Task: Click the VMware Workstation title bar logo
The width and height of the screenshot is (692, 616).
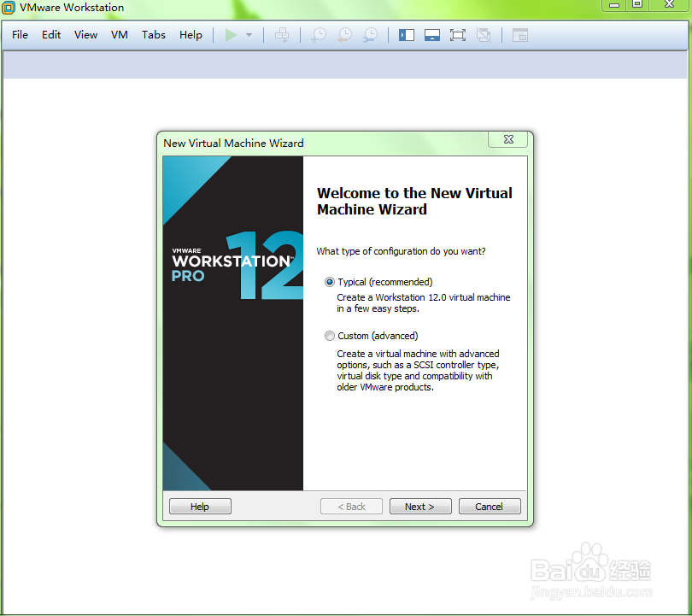Action: click(9, 8)
